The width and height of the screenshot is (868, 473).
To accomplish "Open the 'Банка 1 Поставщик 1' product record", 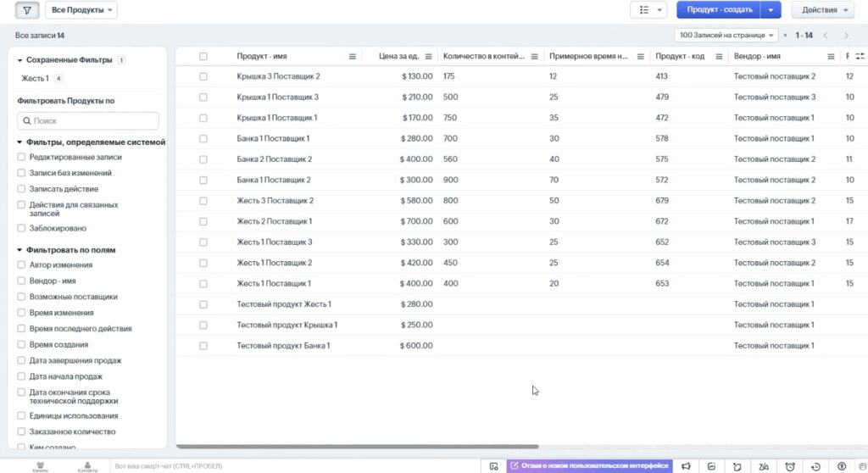I will coord(273,138).
